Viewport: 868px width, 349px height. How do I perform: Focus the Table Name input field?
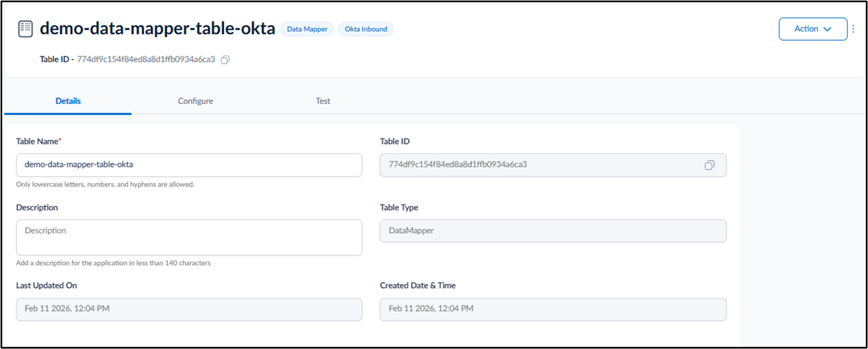[189, 165]
